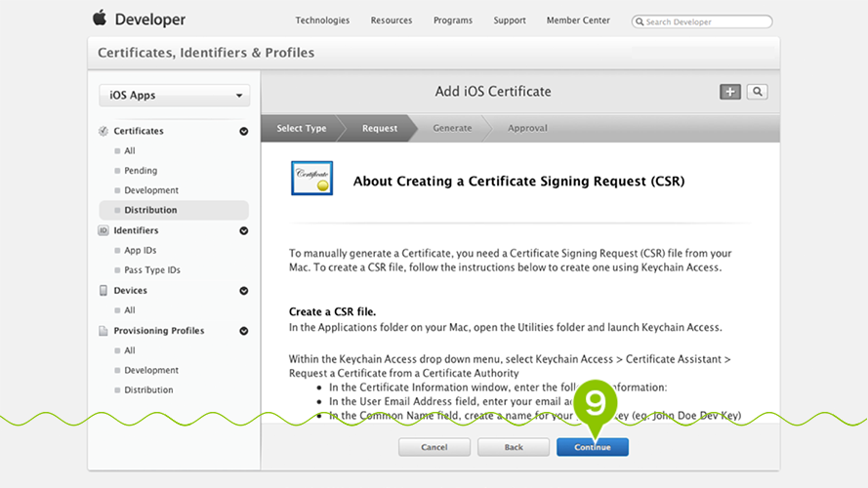Collapse the Devices section chevron
The height and width of the screenshot is (488, 868).
[243, 291]
